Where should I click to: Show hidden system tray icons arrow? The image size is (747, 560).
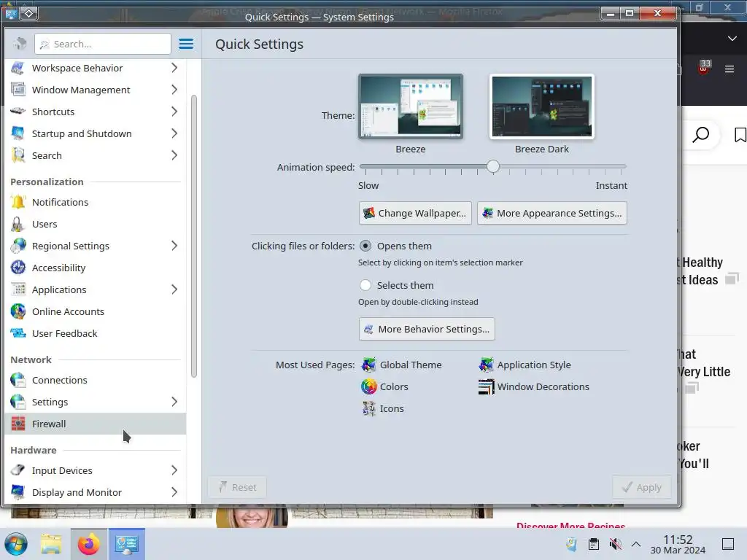636,544
